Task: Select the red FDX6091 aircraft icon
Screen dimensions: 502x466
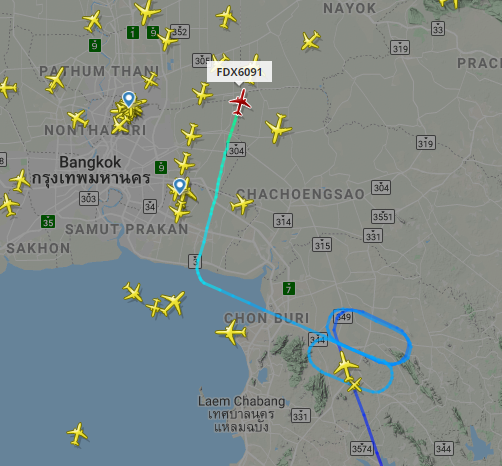Action: (240, 102)
